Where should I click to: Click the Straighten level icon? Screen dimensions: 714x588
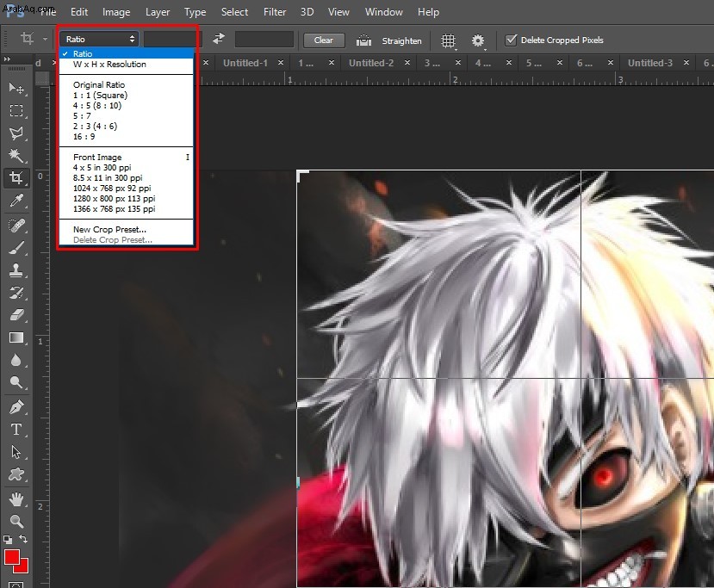click(363, 40)
